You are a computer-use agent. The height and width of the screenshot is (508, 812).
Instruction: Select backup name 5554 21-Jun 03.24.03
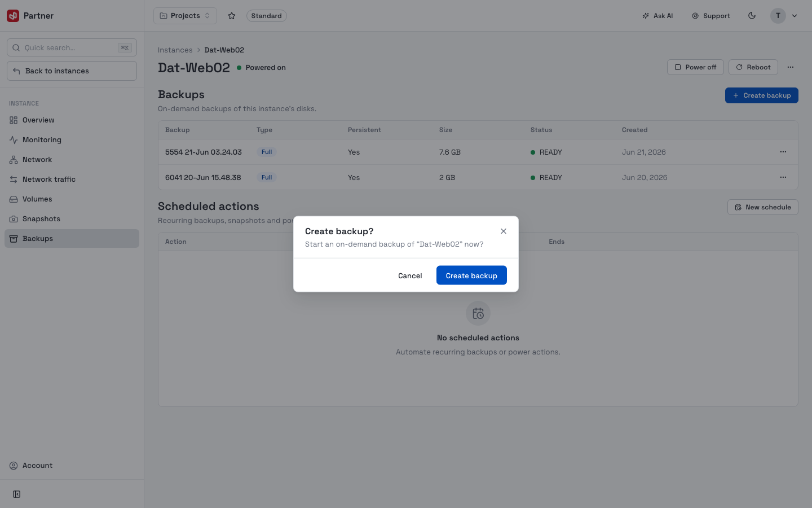pos(204,152)
